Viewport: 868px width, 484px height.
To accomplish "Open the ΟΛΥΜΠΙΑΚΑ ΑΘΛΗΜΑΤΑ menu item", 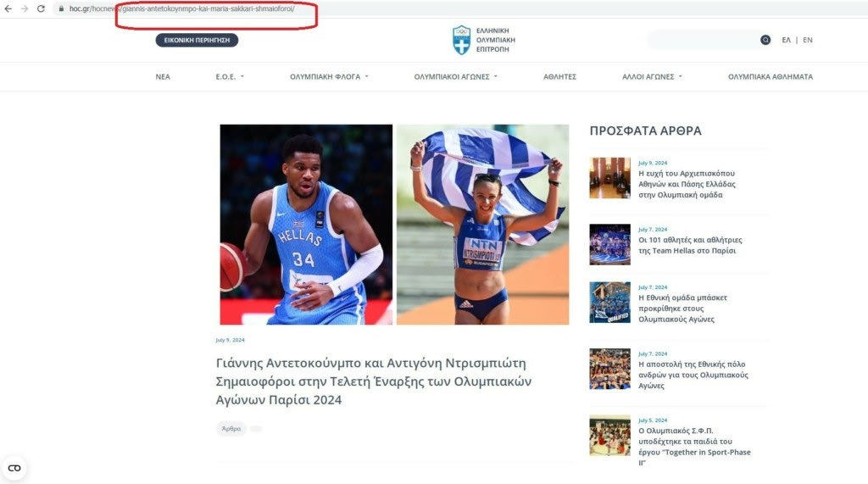I will (770, 76).
